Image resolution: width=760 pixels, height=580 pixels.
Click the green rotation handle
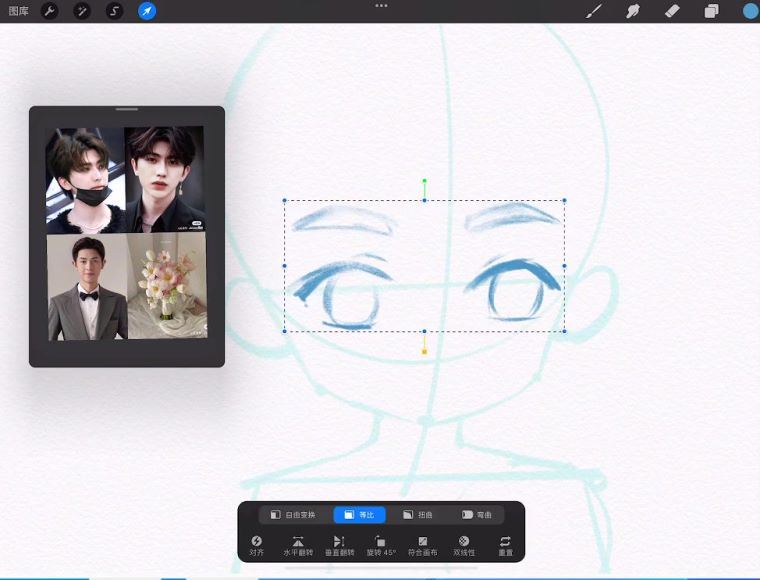click(x=425, y=181)
